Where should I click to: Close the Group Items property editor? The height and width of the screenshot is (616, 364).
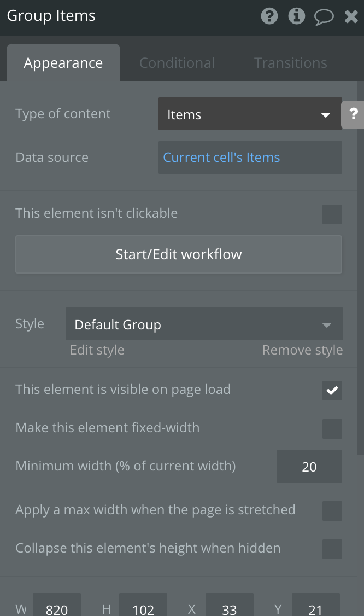tap(351, 17)
